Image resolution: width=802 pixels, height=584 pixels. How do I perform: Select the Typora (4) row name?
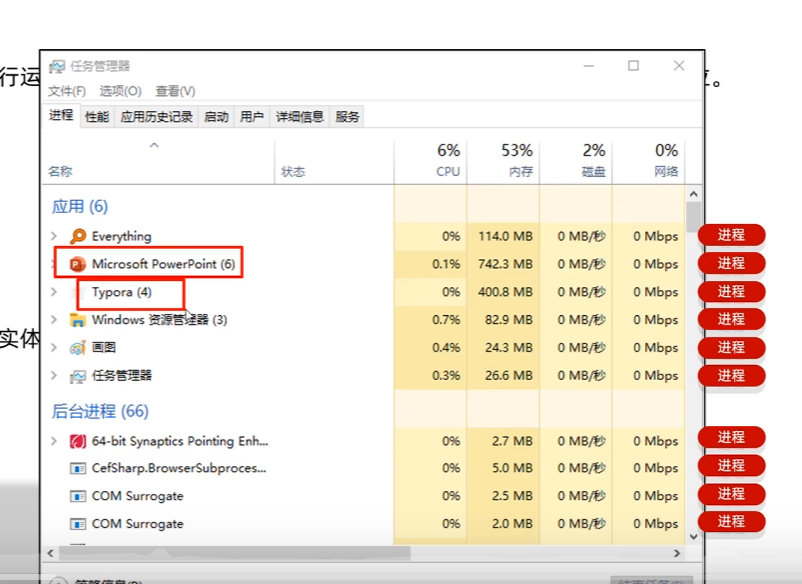tap(122, 292)
